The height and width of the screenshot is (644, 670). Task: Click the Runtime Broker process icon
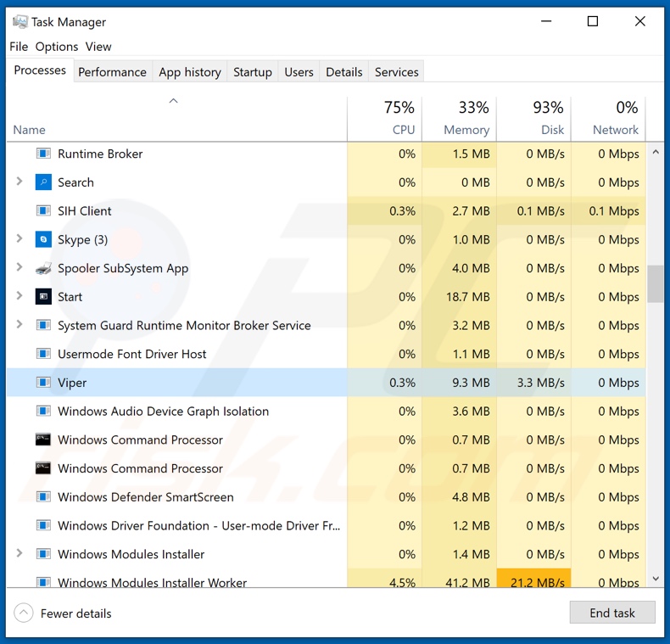[43, 153]
